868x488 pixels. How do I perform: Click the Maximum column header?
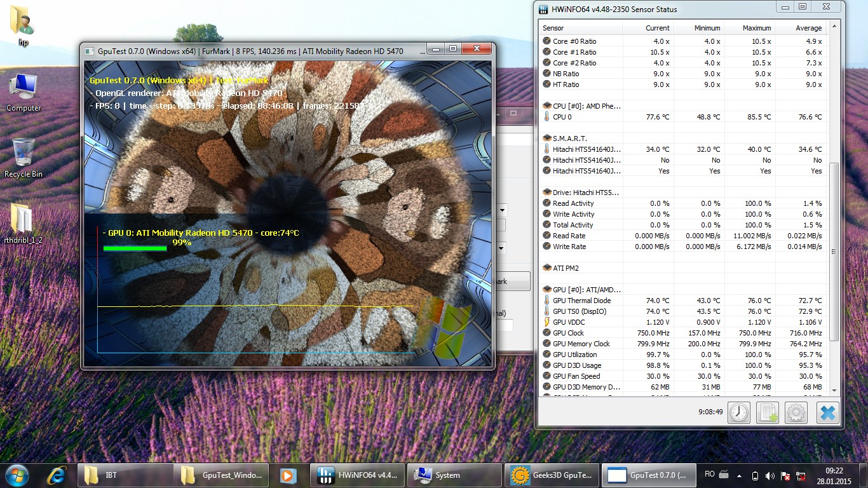(x=750, y=28)
